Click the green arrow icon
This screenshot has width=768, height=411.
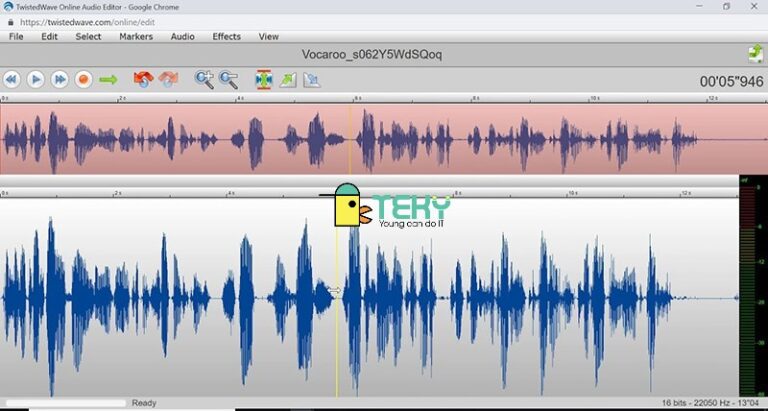(108, 79)
